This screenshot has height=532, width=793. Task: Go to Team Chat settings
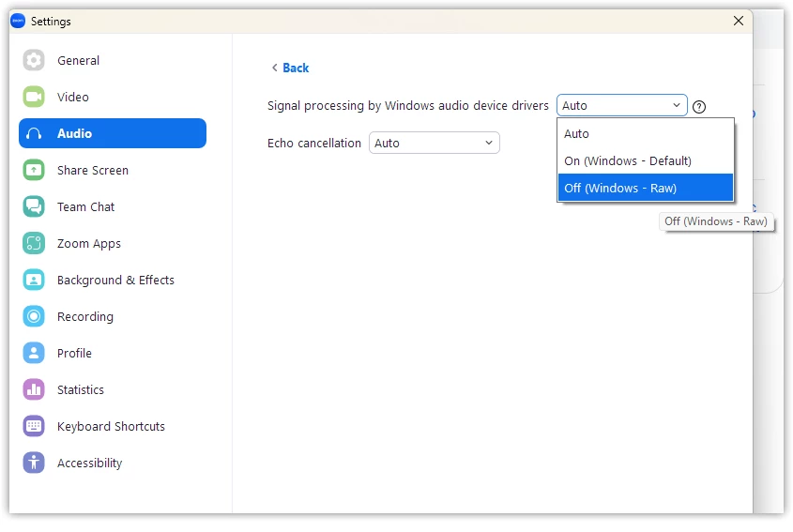tap(113, 206)
